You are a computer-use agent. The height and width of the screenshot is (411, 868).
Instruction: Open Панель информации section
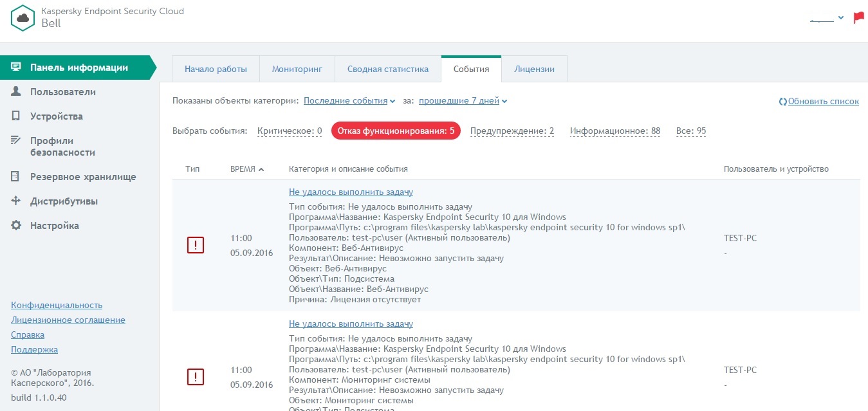click(78, 68)
